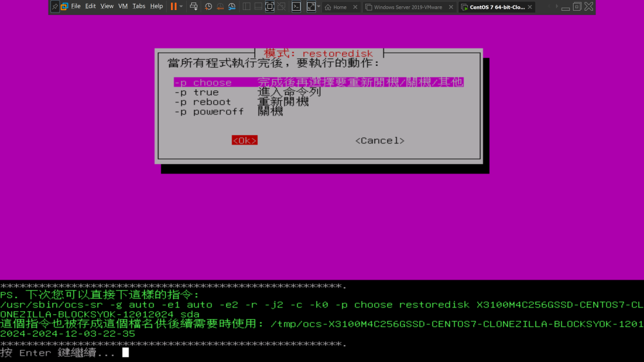
Task: Open the File menu
Action: point(75,6)
